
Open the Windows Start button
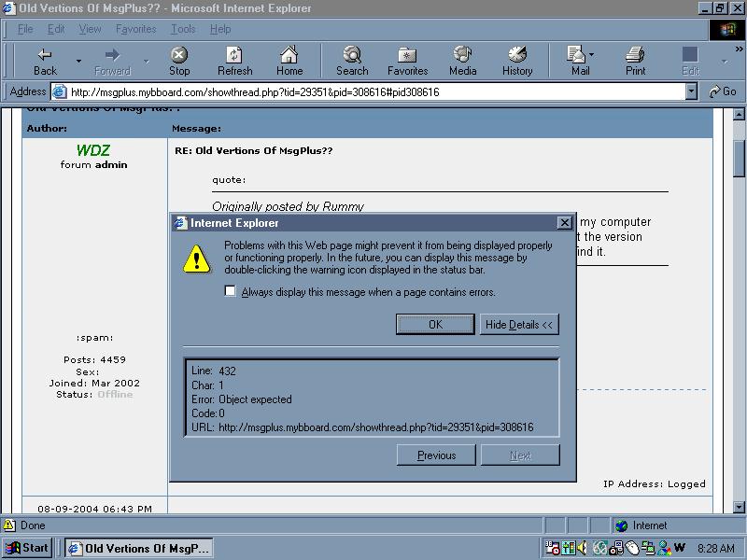point(27,548)
